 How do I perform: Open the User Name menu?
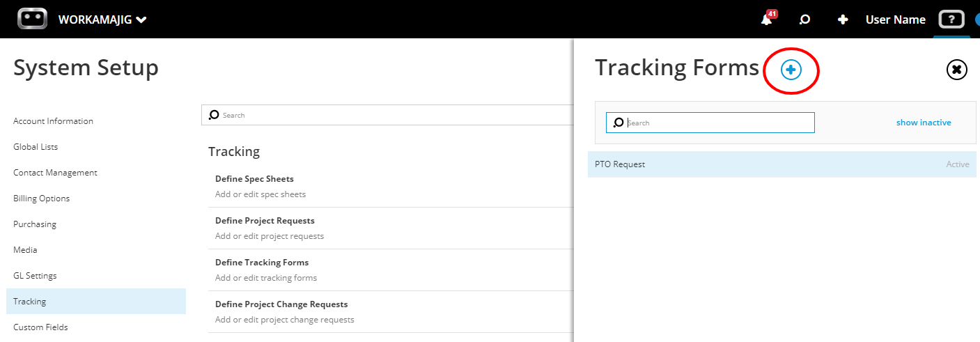tap(895, 20)
